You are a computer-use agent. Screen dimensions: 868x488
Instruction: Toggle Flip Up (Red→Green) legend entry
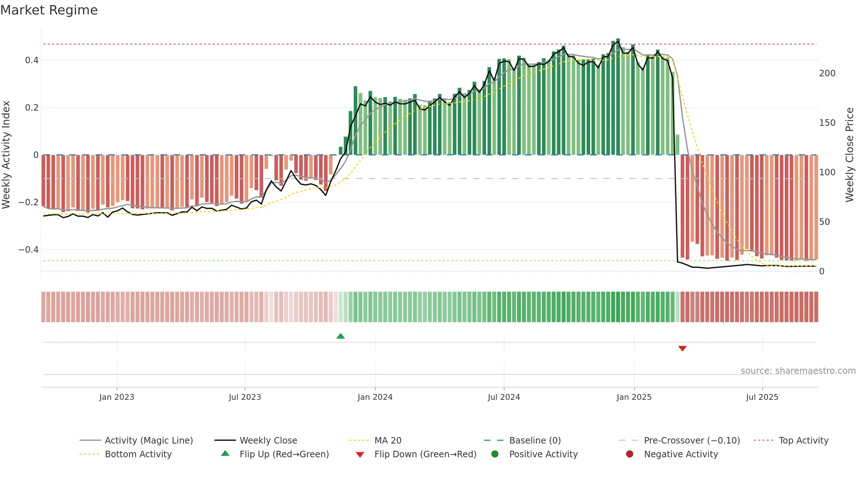click(x=275, y=454)
